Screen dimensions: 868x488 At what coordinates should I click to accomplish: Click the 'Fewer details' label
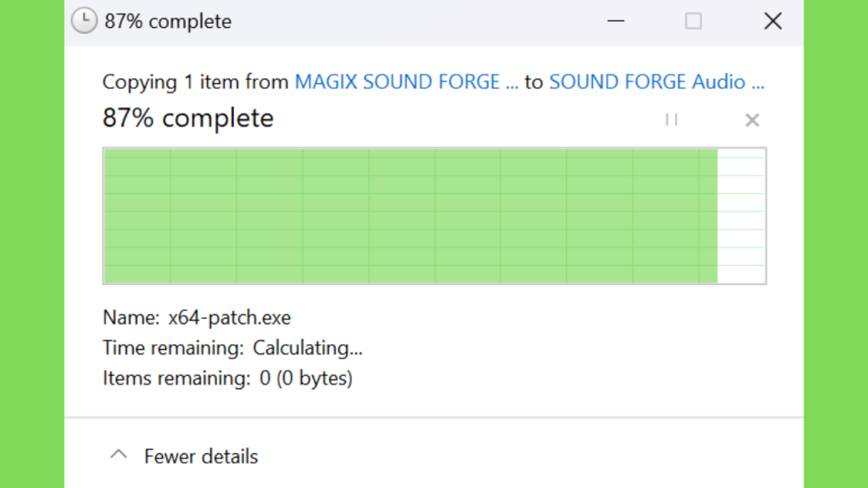pos(201,457)
